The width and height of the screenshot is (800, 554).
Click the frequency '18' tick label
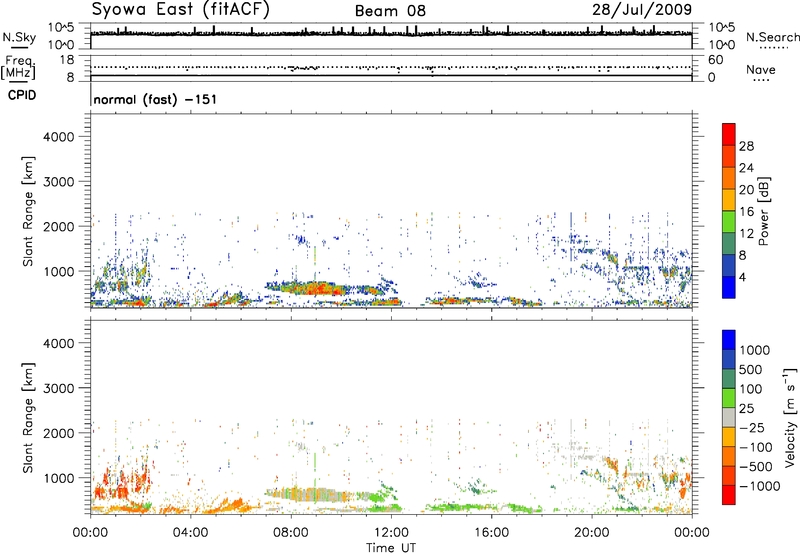67,59
